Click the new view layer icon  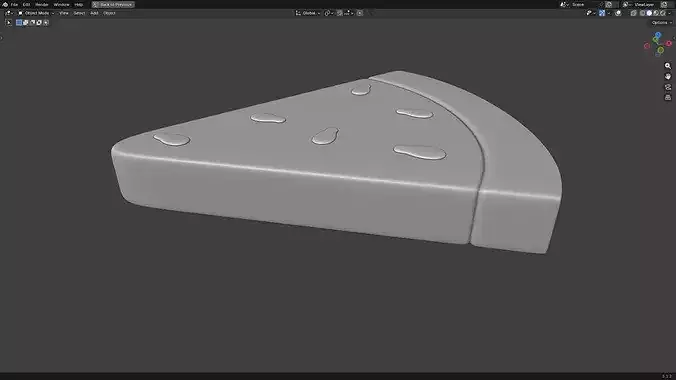pos(664,4)
